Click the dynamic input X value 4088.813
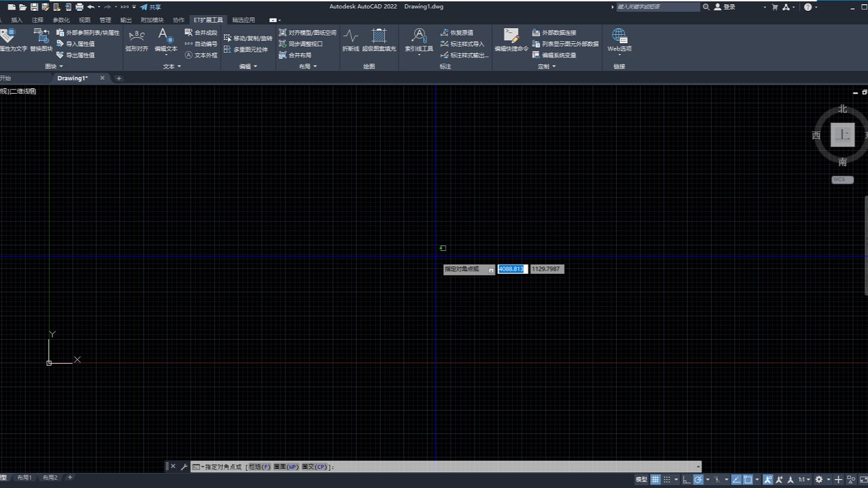The width and height of the screenshot is (868, 488). click(x=512, y=269)
